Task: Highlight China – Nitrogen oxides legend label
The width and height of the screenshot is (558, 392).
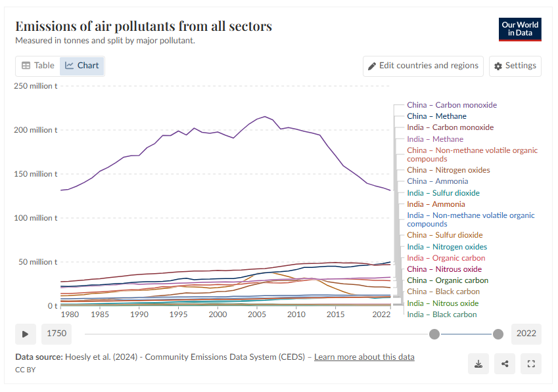Action: pyautogui.click(x=448, y=170)
